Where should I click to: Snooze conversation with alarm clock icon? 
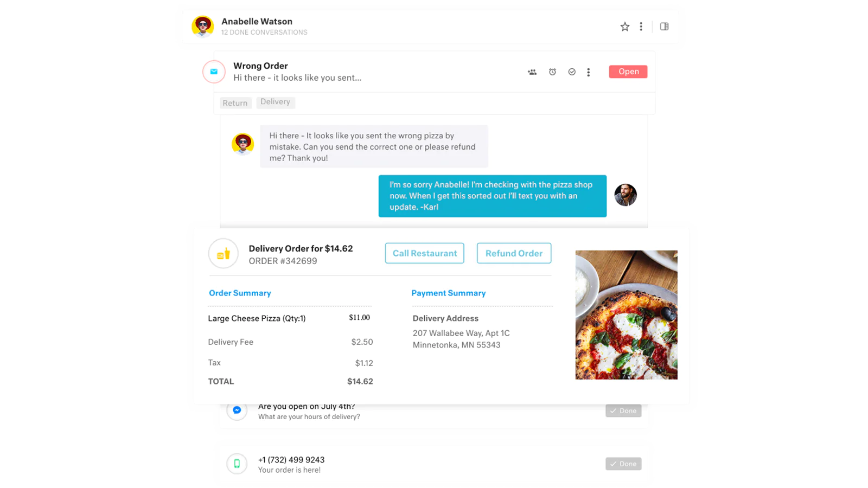(x=552, y=72)
